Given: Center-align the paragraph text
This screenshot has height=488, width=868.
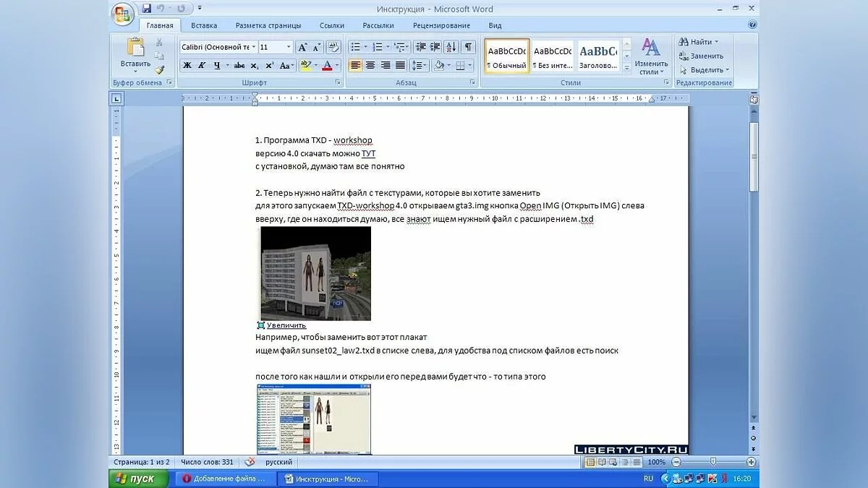Looking at the screenshot, I should pos(370,66).
